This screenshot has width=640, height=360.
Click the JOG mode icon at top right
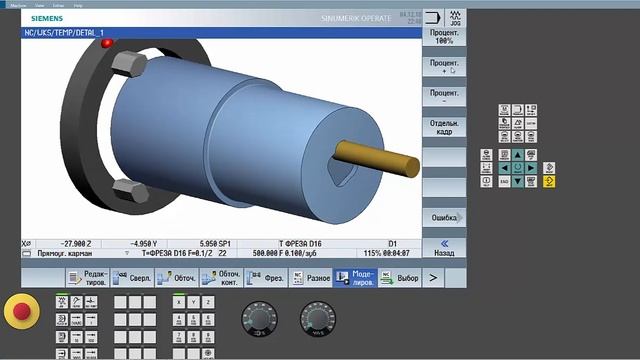(455, 18)
